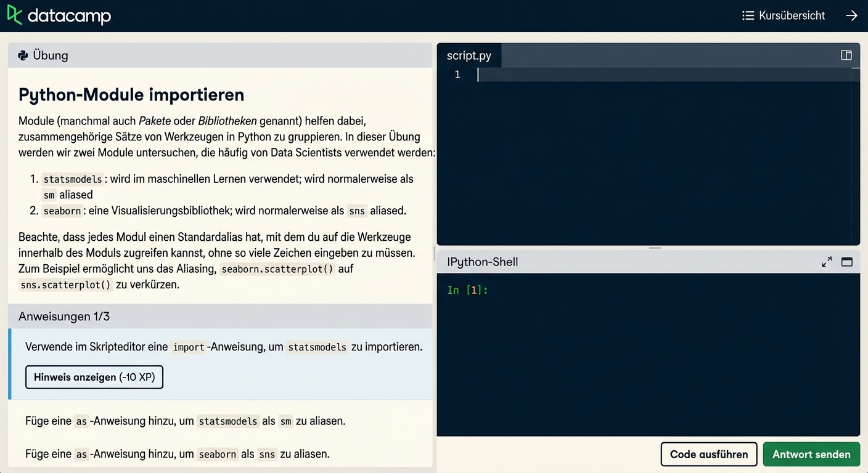Click the Übung exercise icon
Viewport: 868px width, 473px height.
click(23, 55)
